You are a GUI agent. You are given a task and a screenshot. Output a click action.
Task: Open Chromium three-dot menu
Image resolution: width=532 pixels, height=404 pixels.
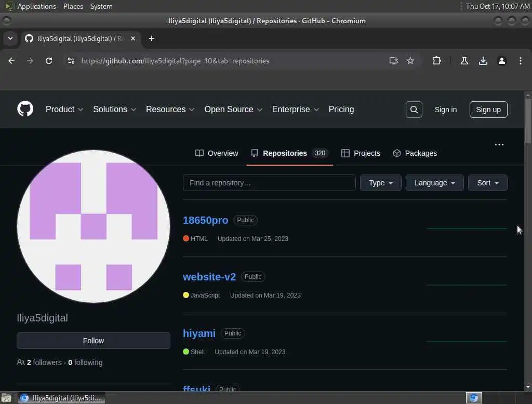point(520,61)
